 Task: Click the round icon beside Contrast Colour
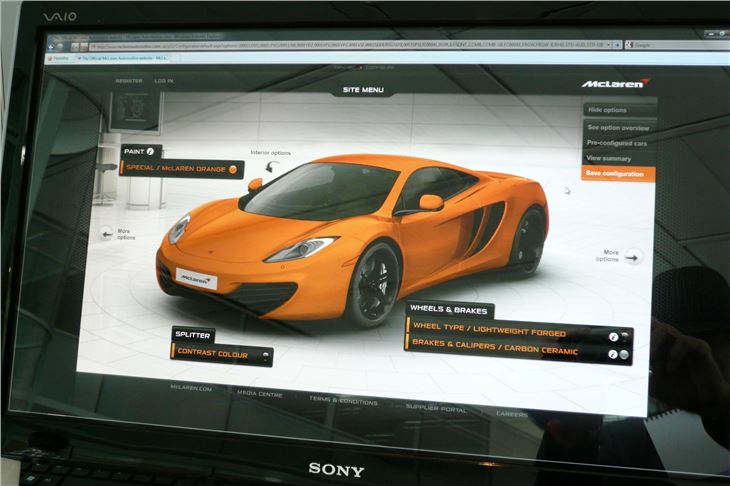[263, 353]
